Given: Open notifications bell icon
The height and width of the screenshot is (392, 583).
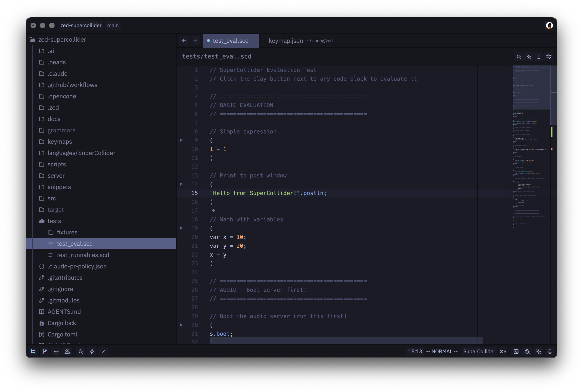Looking at the screenshot, I should (x=550, y=352).
